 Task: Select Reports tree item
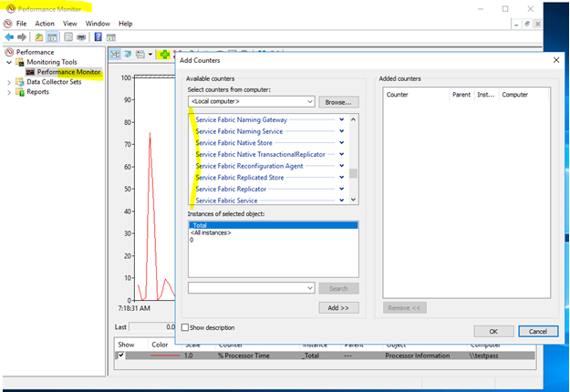click(37, 92)
